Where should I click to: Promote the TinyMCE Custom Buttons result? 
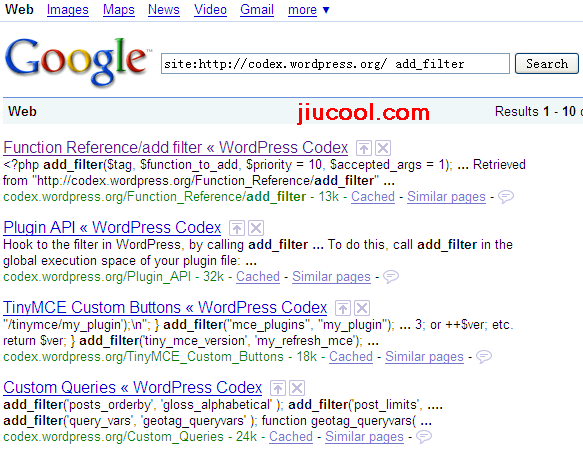(342, 308)
